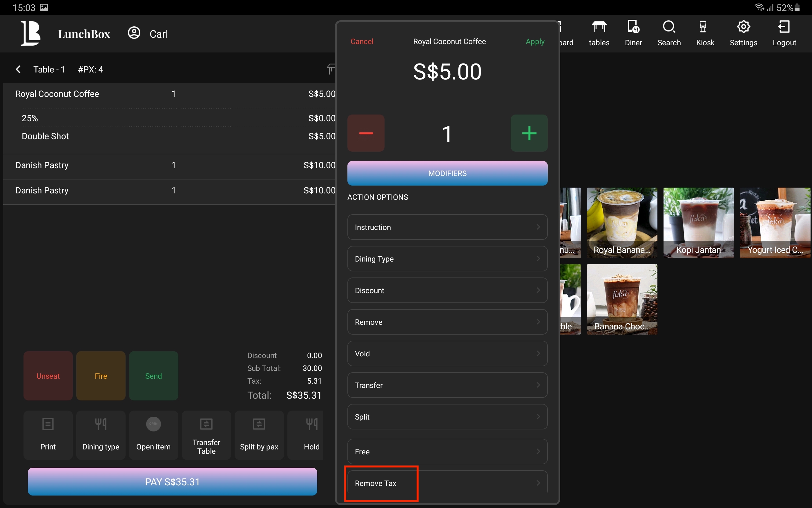Increase quantity with green plus button
812x508 pixels.
529,133
